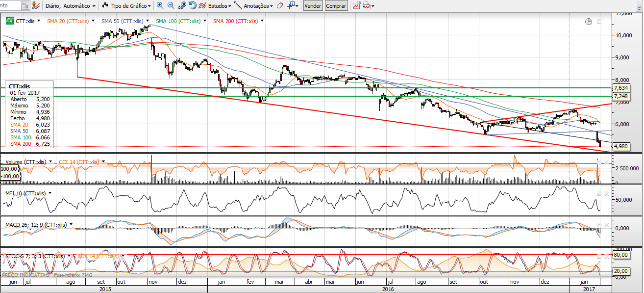Click the zoom out magnifier icon
This screenshot has width=644, height=293.
tap(171, 6)
